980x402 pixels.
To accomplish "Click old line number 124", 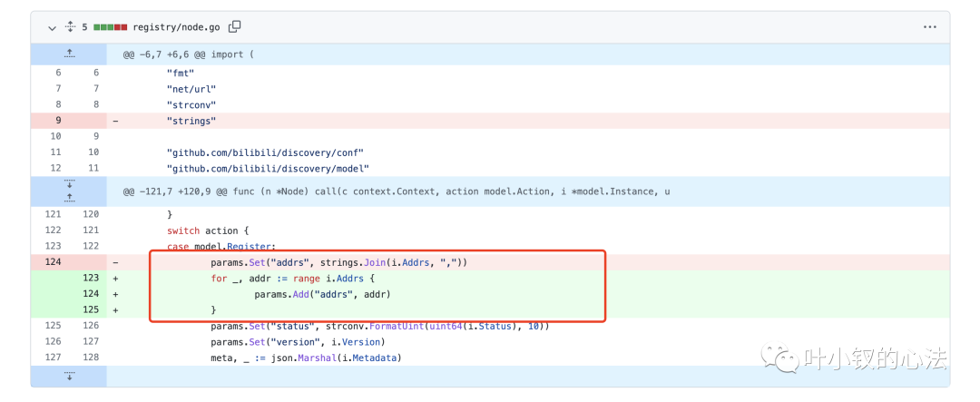I will pyautogui.click(x=54, y=262).
